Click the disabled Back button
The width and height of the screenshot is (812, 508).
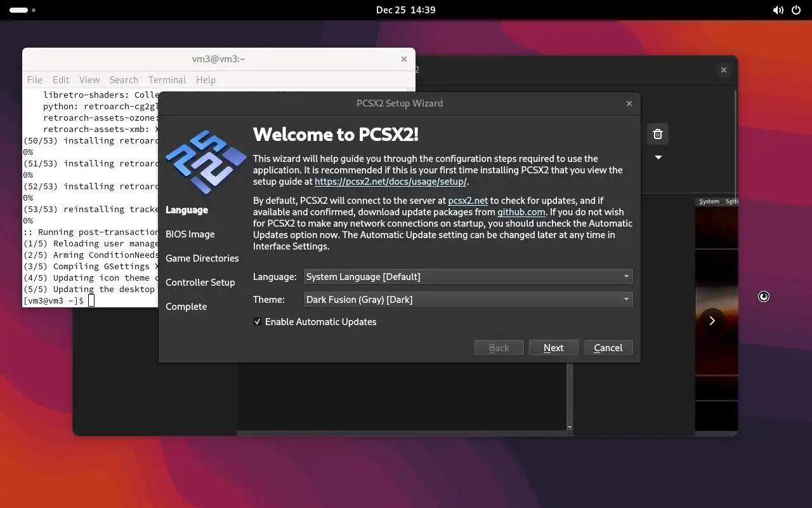(499, 348)
